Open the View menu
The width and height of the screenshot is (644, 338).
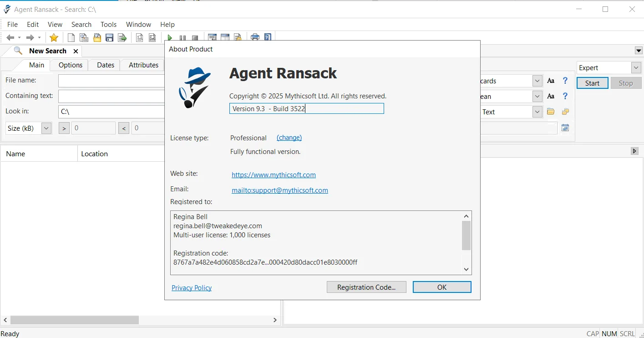[55, 25]
